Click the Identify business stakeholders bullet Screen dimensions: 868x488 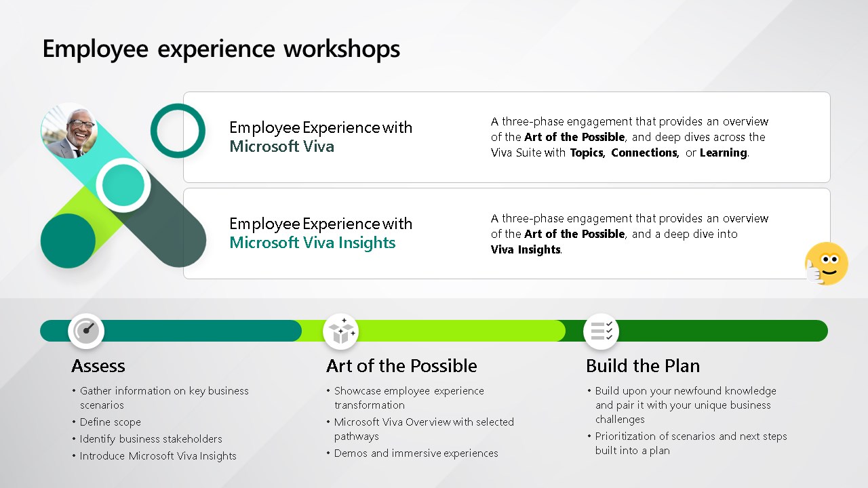point(147,439)
